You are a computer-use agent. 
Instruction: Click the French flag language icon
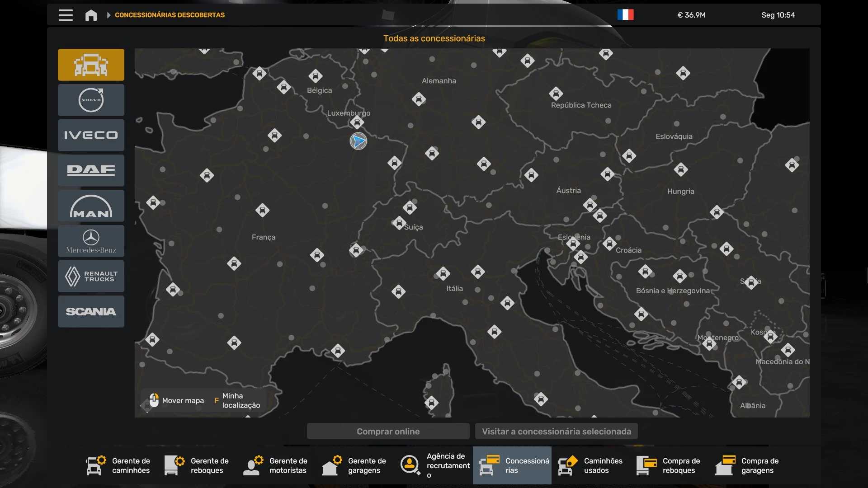click(x=625, y=15)
